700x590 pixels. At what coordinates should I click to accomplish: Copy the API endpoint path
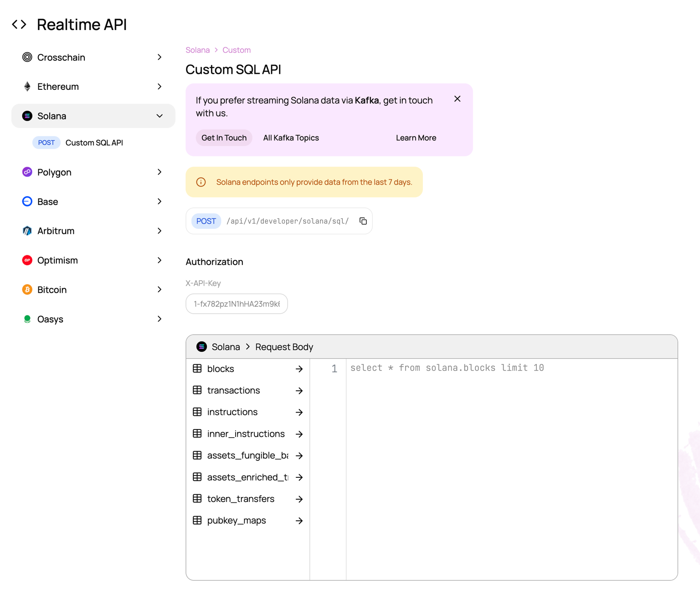click(x=363, y=221)
